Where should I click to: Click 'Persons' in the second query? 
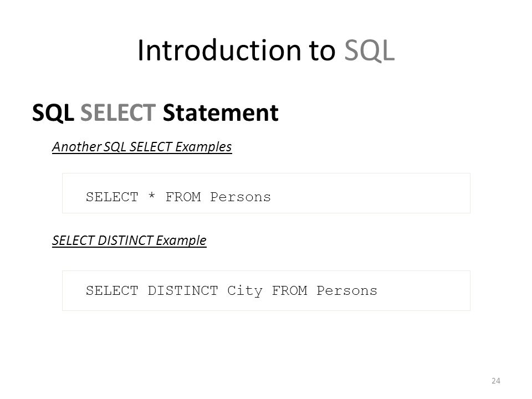[x=347, y=290]
